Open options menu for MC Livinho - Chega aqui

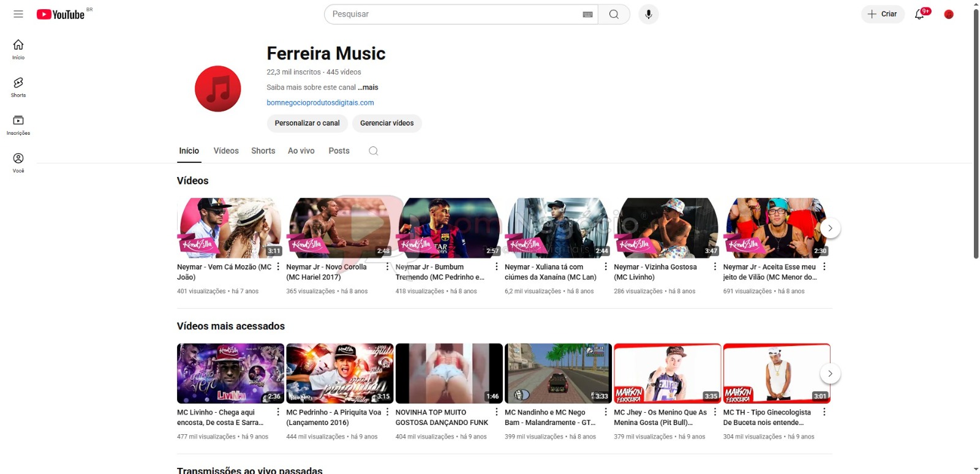(x=278, y=412)
